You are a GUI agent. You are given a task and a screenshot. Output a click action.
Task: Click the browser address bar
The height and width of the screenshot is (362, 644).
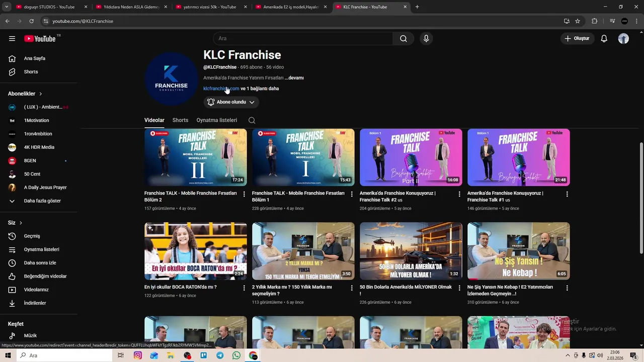coord(302,21)
